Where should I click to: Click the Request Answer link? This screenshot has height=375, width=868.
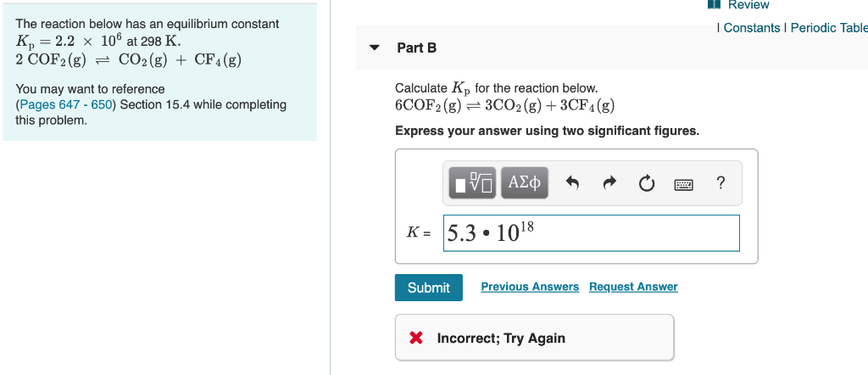(633, 287)
